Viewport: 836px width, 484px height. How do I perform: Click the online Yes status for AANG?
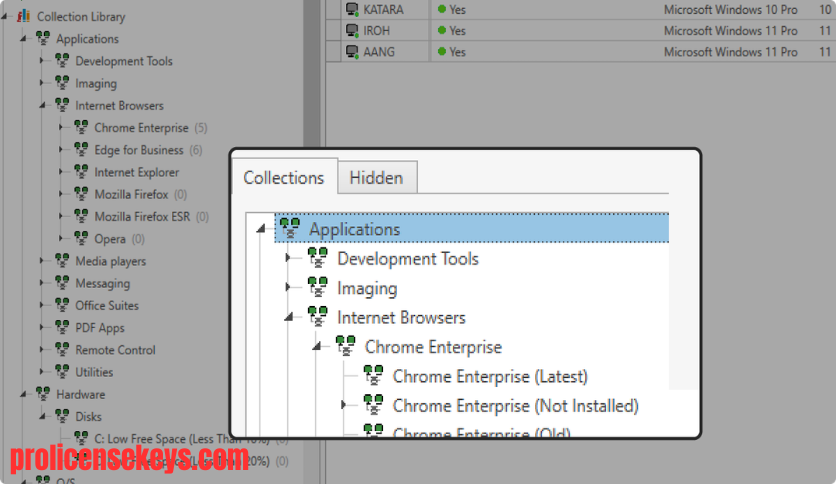[452, 52]
